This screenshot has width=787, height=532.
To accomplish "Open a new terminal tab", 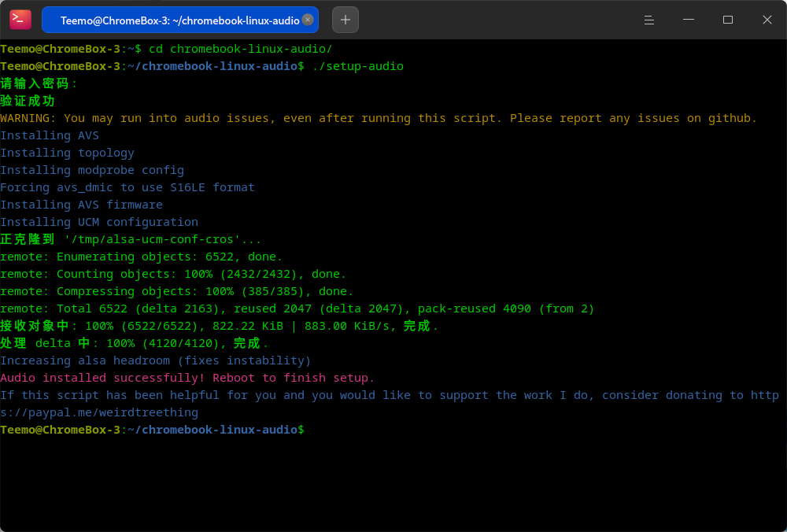I will pyautogui.click(x=345, y=20).
